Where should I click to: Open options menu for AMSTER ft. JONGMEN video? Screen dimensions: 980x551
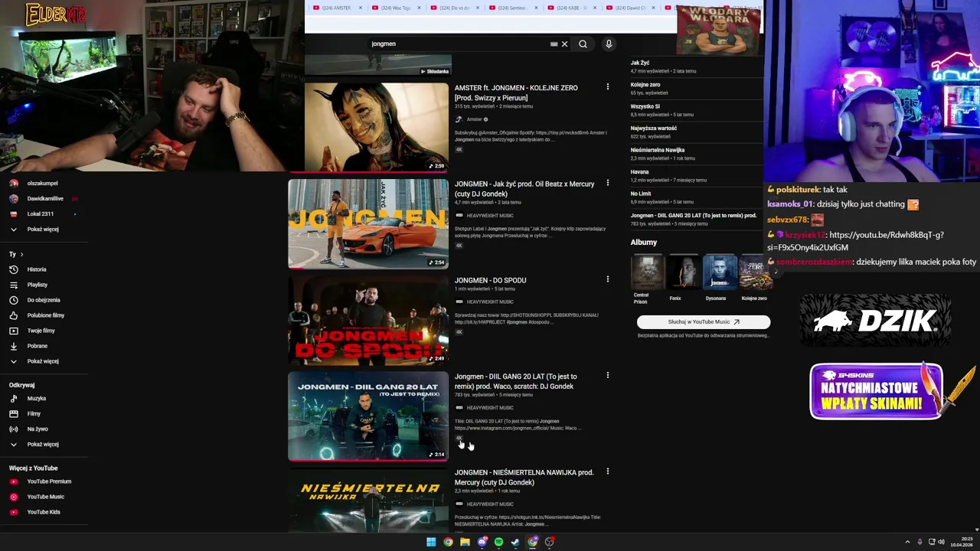608,87
